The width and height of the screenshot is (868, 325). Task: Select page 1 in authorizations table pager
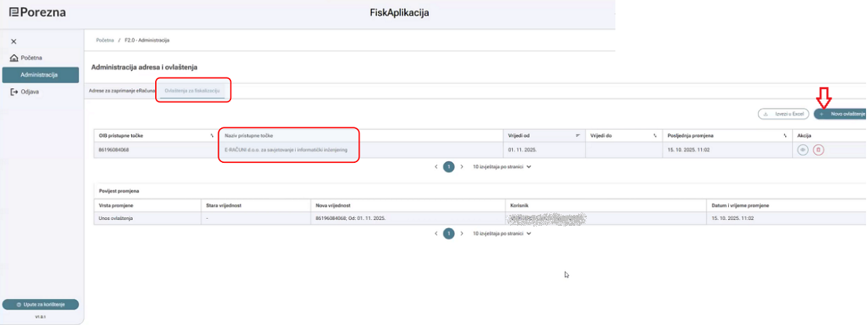(449, 166)
